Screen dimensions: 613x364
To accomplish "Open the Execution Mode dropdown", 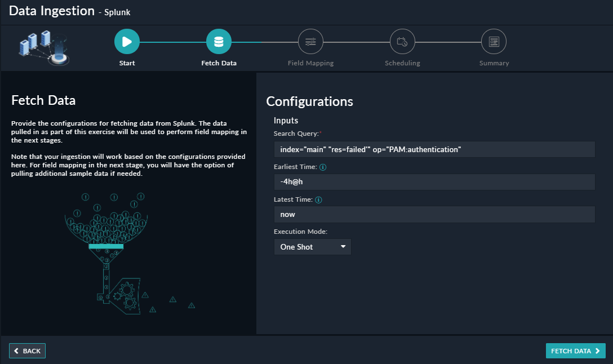I will [312, 247].
